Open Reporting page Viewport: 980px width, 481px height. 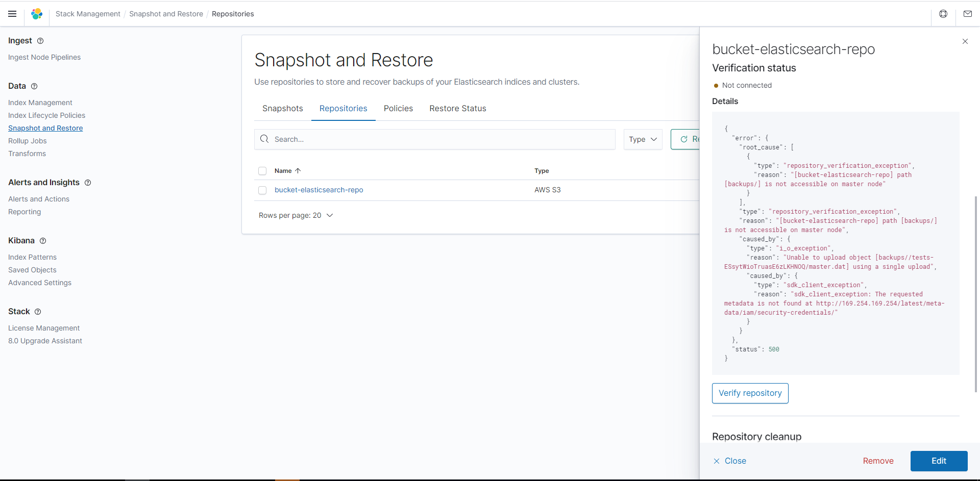(24, 212)
